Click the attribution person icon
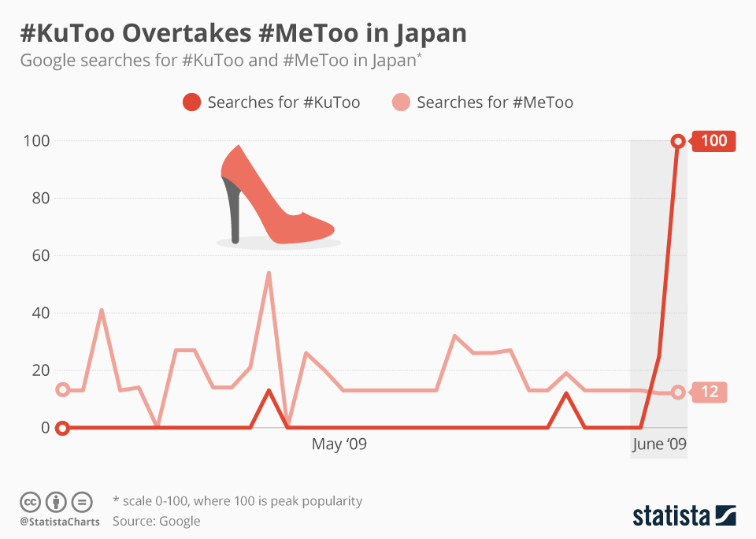This screenshot has height=539, width=756. point(56,502)
